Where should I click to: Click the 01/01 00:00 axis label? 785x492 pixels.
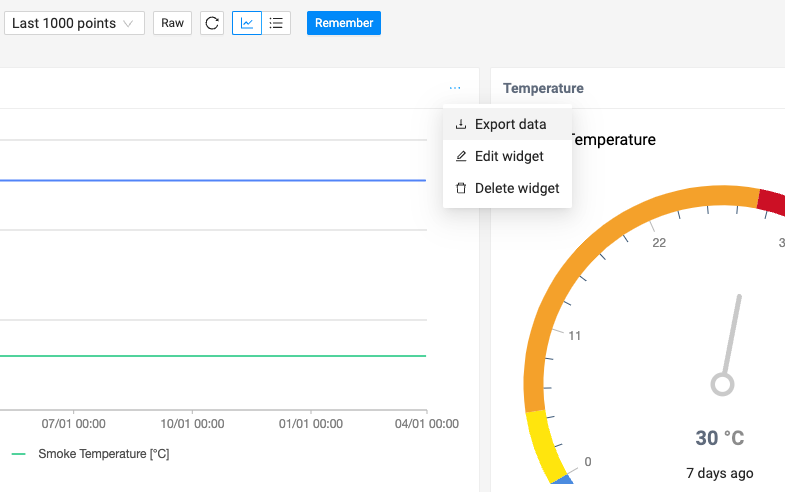311,424
